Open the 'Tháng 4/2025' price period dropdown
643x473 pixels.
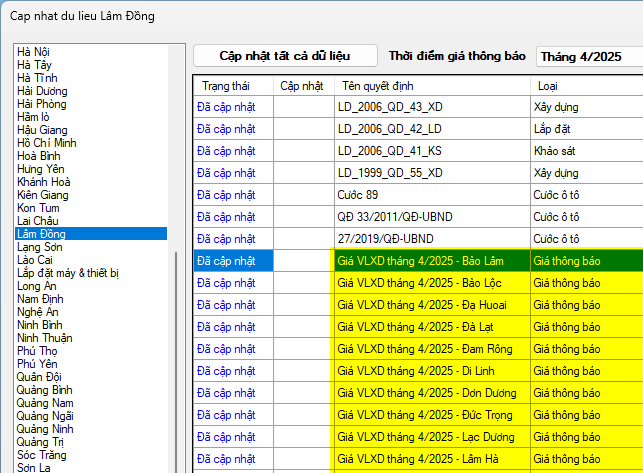click(589, 56)
